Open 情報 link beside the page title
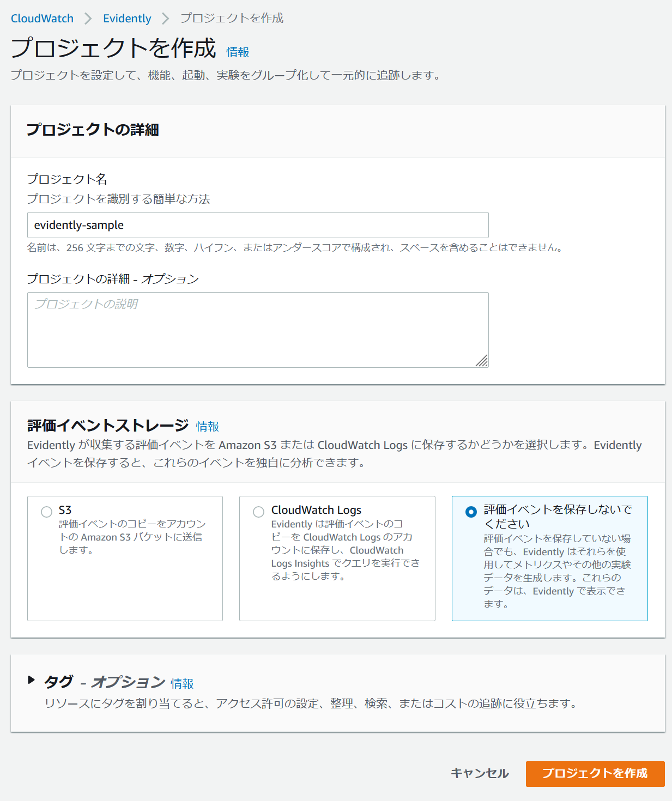 (x=238, y=52)
